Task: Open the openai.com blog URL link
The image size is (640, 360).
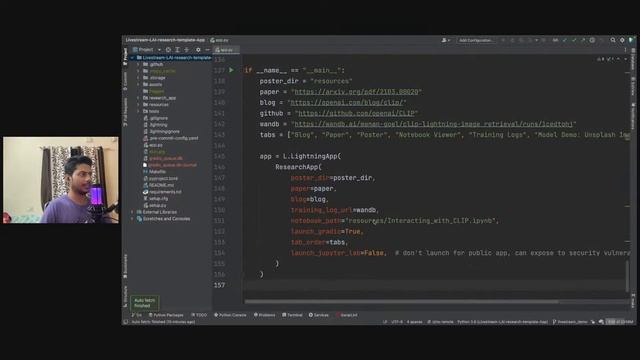Action: click(347, 102)
